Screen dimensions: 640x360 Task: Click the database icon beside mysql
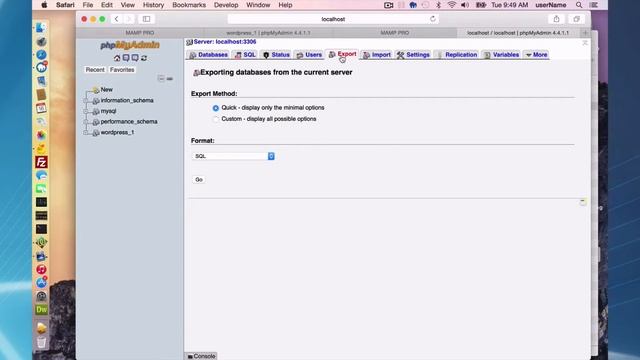pyautogui.click(x=96, y=111)
